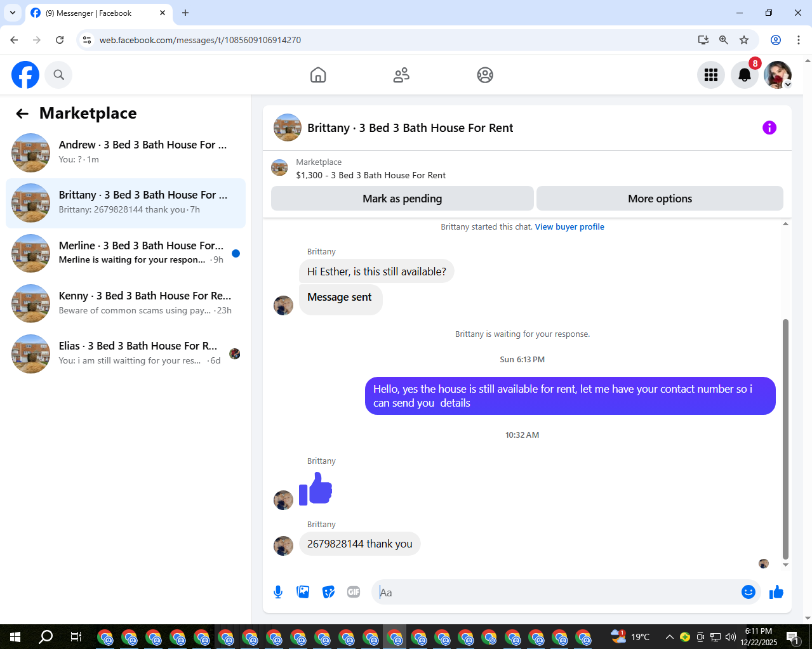Close the Messenger tab
The image size is (812, 649).
pos(163,13)
